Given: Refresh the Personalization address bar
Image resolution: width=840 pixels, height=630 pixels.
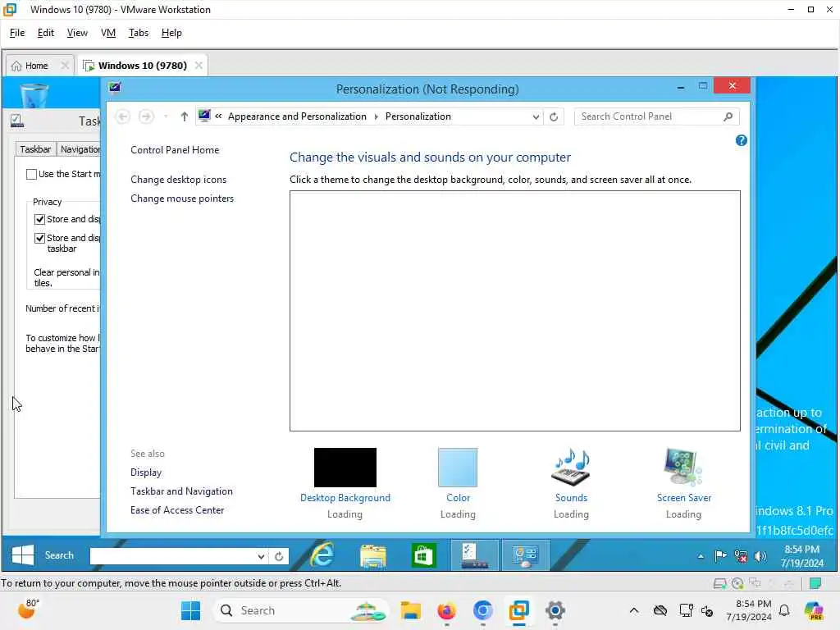Looking at the screenshot, I should point(554,116).
